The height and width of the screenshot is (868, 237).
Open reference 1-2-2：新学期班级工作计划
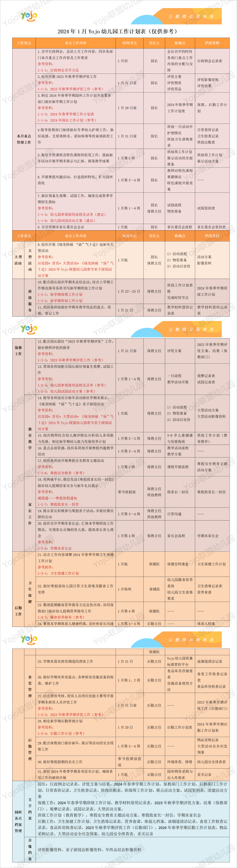60,301
